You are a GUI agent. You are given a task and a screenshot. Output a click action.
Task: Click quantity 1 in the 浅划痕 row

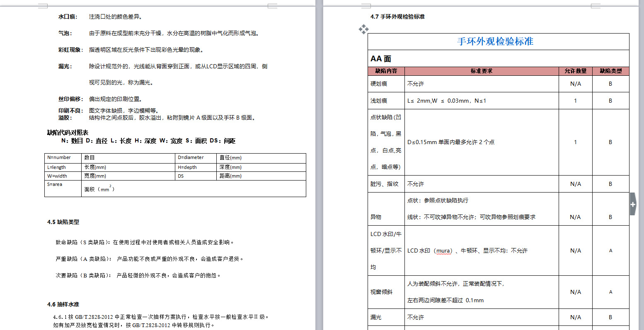(x=576, y=101)
